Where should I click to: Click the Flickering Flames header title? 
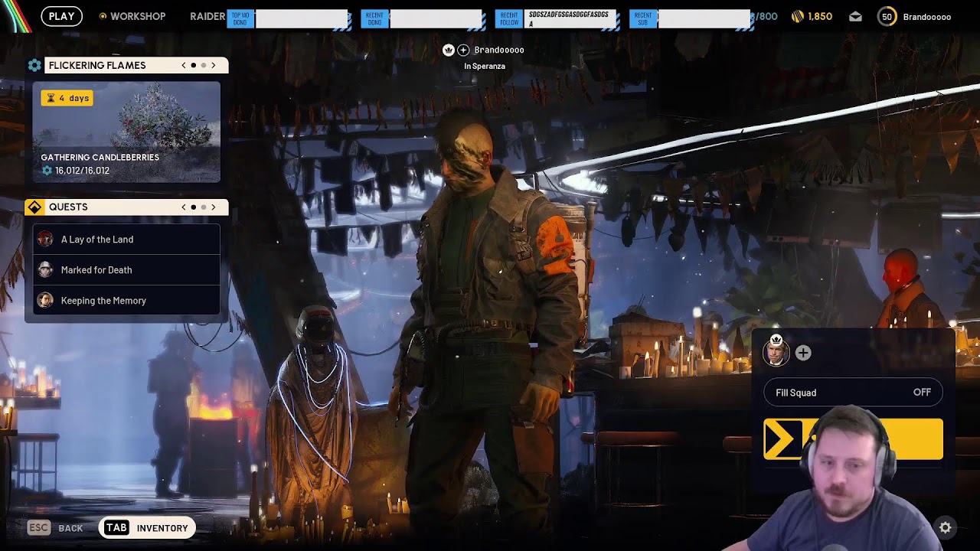[x=97, y=66]
